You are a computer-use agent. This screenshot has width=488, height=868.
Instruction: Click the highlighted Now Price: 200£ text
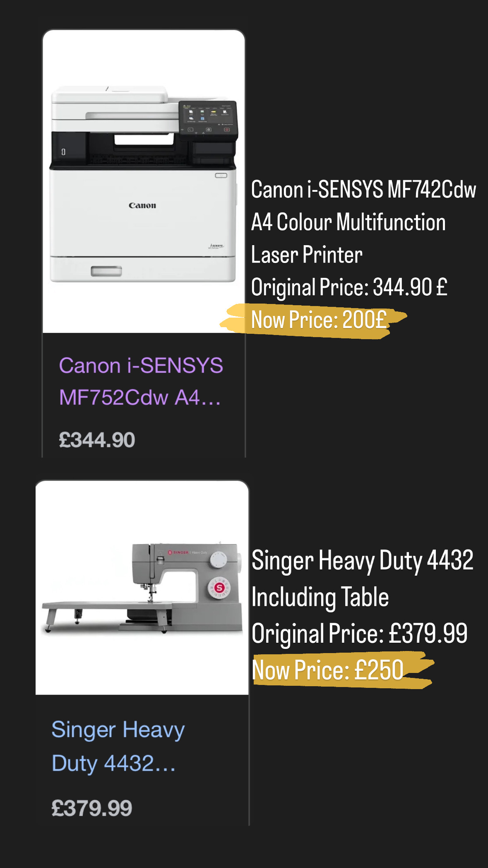[x=319, y=320]
